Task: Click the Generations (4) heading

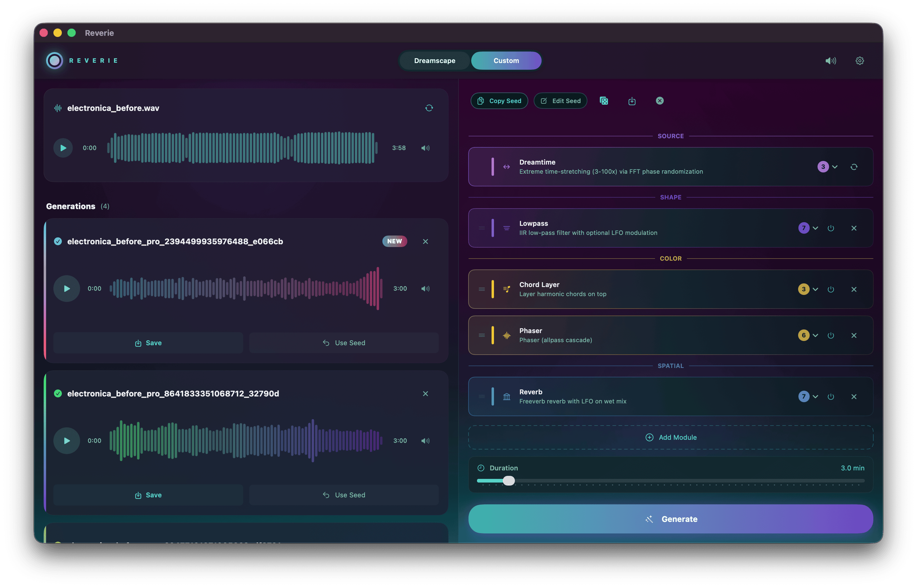Action: [78, 206]
